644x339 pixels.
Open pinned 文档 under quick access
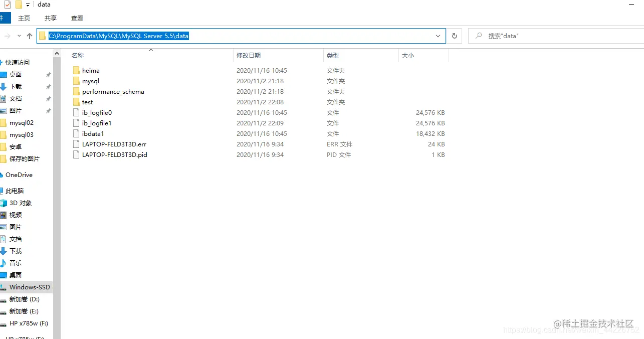coord(15,98)
